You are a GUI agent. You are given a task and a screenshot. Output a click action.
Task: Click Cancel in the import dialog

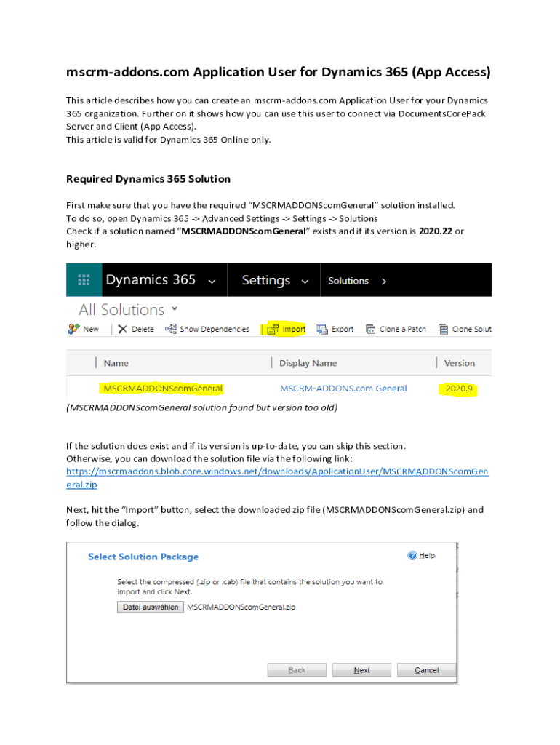[426, 670]
